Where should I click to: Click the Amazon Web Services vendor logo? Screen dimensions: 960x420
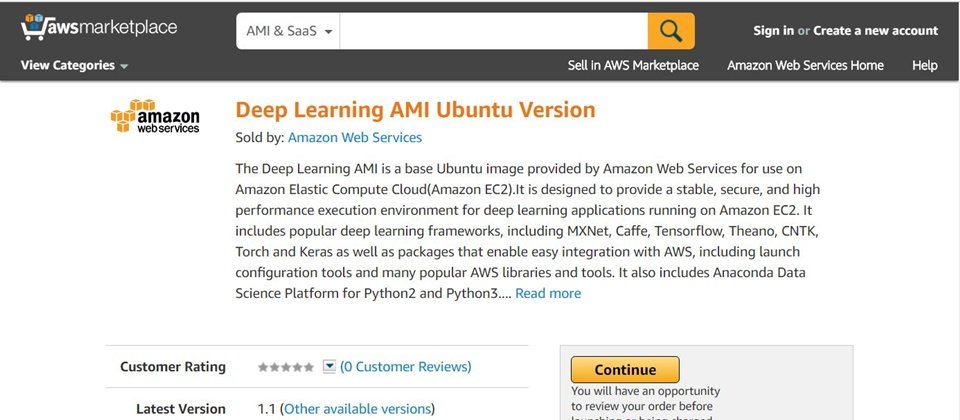click(x=155, y=116)
